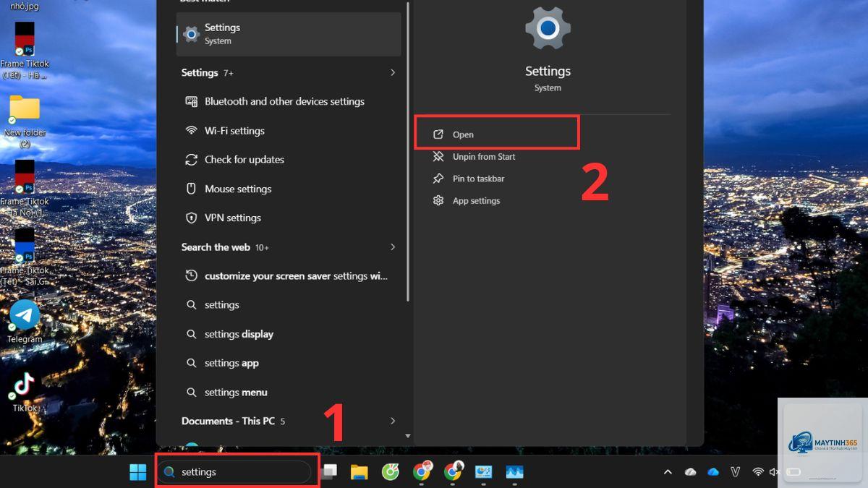
Task: Show hidden system tray icons
Action: tap(668, 472)
